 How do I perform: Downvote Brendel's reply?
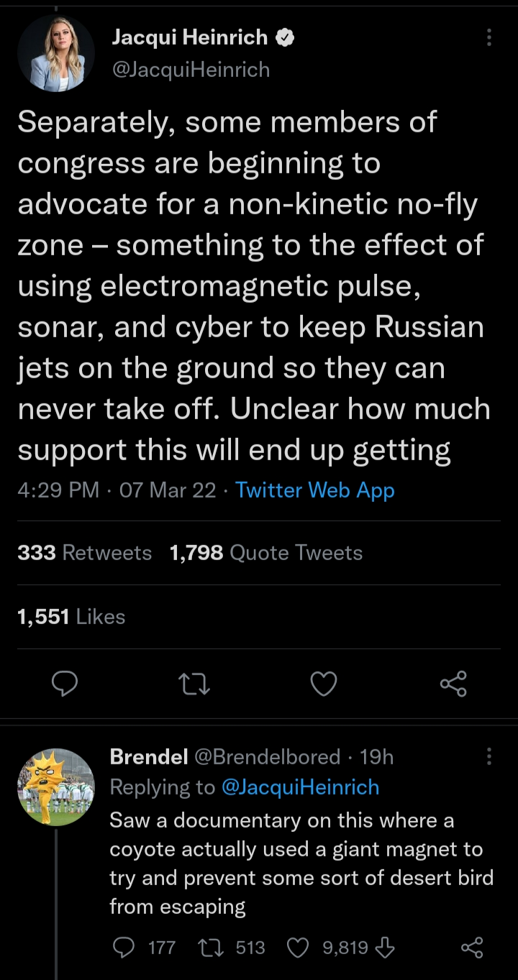point(385,948)
